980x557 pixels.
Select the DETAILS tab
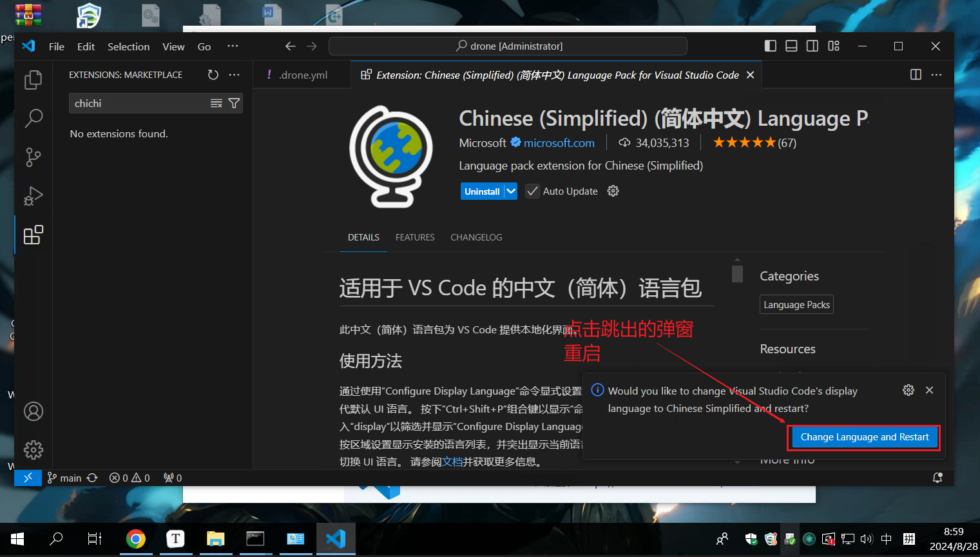tap(363, 237)
